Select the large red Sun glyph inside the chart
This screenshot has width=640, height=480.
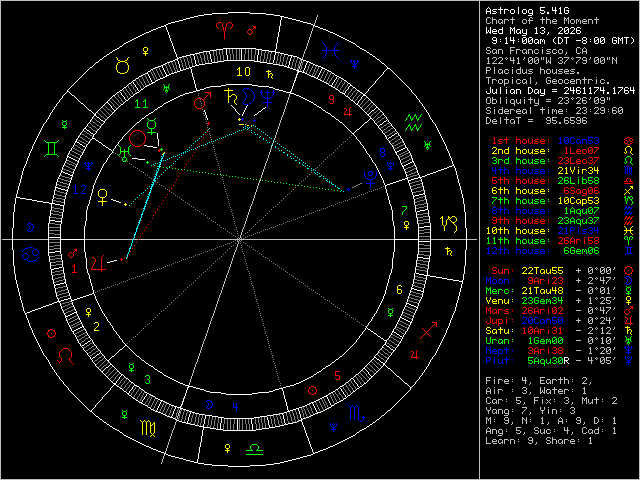(x=137, y=139)
